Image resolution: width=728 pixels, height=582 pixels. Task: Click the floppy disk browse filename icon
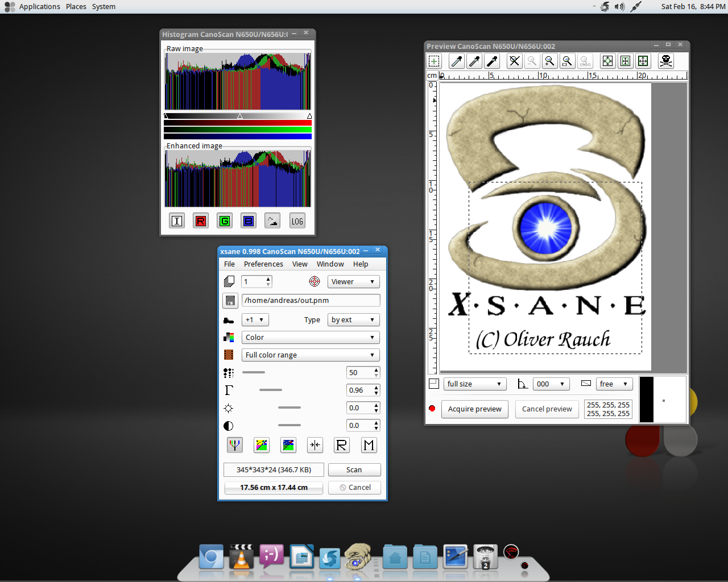(x=230, y=301)
